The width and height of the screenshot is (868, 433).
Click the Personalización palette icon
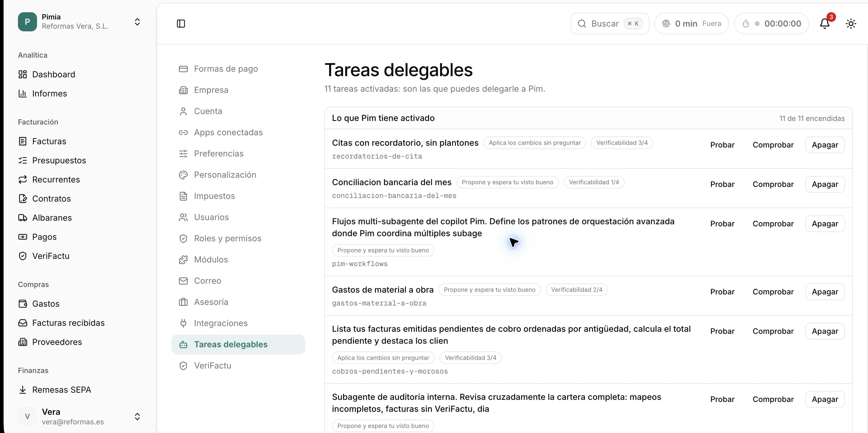pos(183,175)
